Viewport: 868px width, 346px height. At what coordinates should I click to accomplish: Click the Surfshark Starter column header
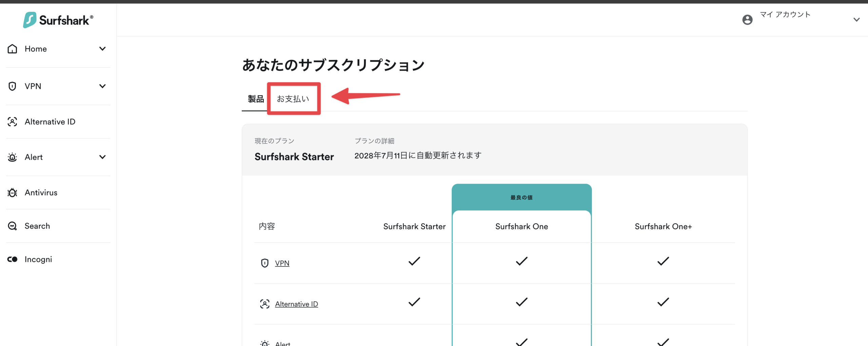414,226
